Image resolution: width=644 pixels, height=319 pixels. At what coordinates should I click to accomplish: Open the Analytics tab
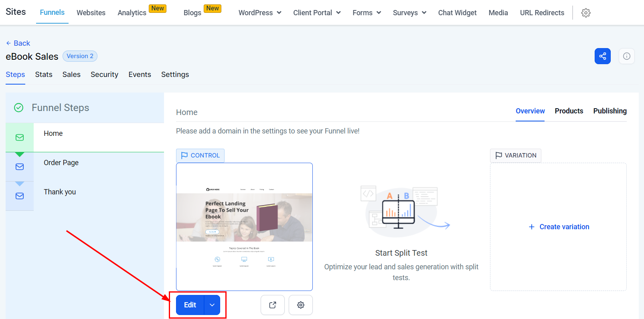(132, 13)
